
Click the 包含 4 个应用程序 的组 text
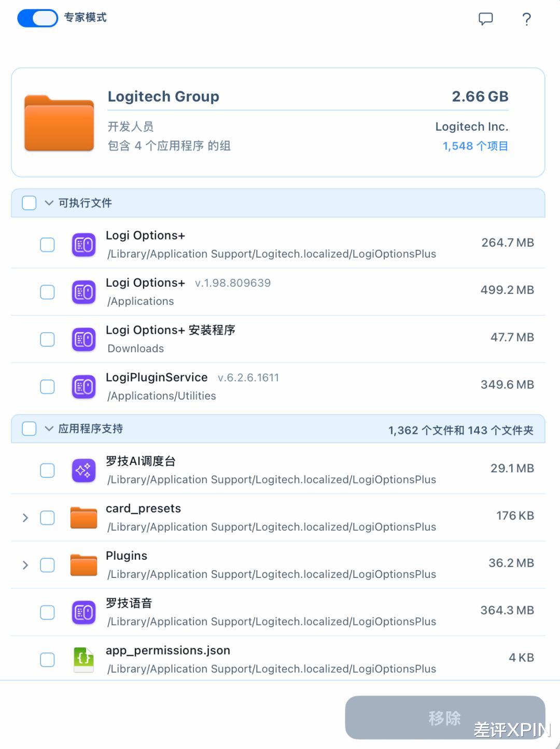click(x=169, y=146)
